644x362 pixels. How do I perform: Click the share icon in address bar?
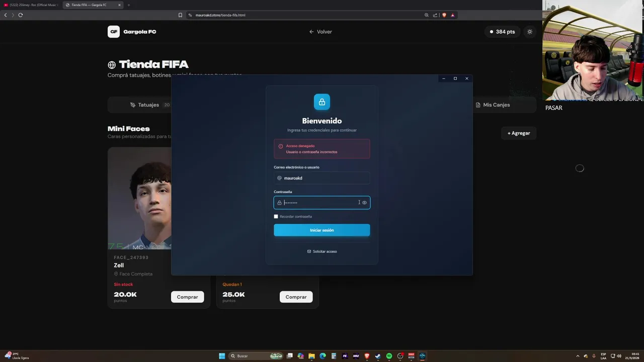(x=435, y=15)
